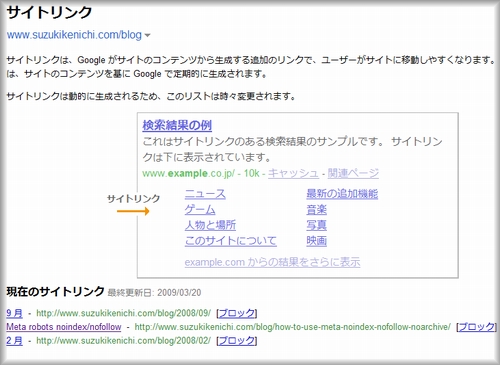500x365 pixels.
Task: Click the サイトリンク page heading
Action: 49,13
